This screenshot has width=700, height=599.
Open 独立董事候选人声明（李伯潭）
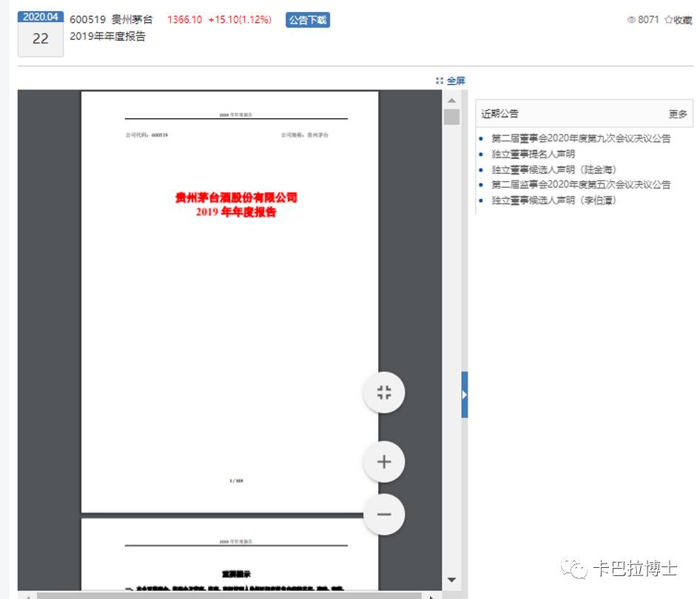(553, 200)
